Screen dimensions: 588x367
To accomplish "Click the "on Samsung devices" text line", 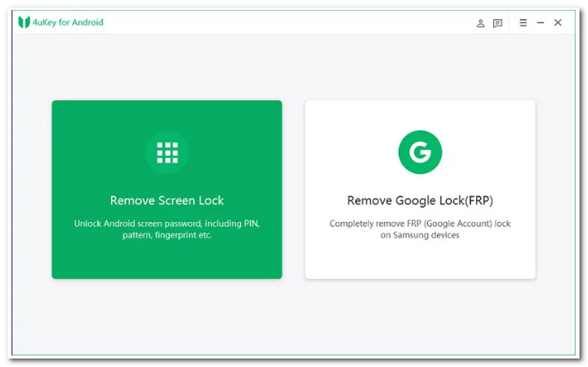I will 420,235.
